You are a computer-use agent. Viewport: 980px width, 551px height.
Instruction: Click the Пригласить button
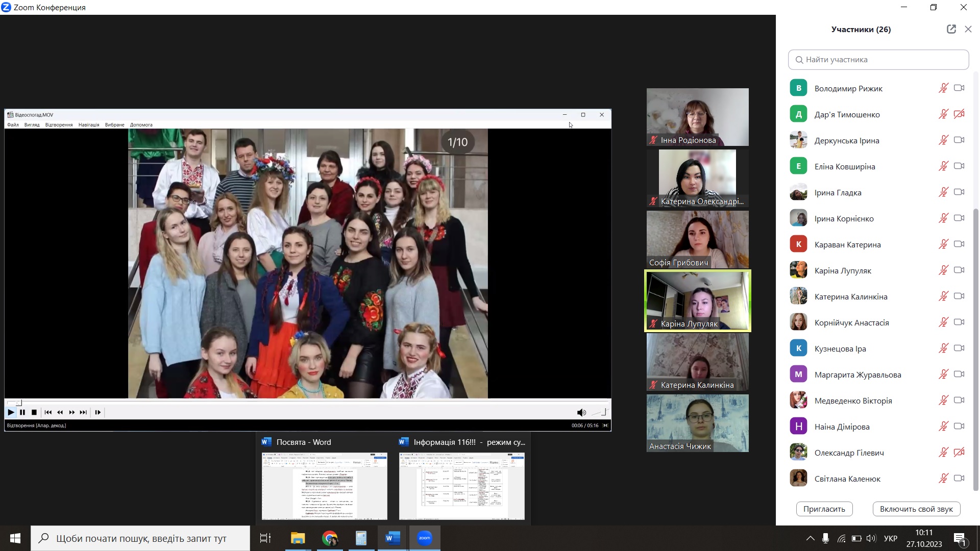pyautogui.click(x=824, y=509)
